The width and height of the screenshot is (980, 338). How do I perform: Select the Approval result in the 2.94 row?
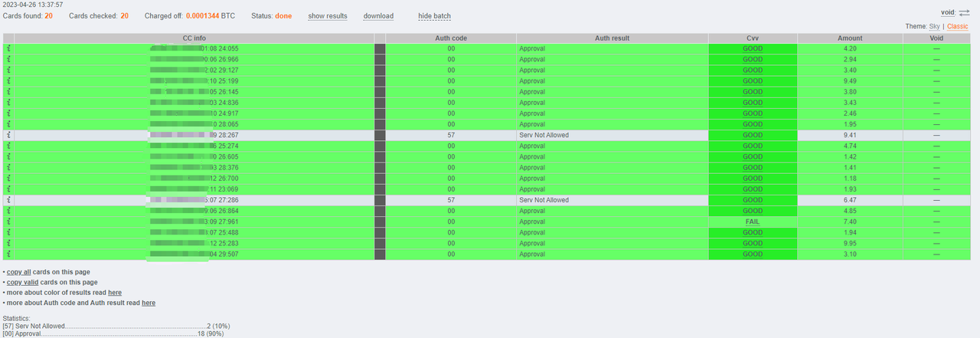click(x=532, y=59)
